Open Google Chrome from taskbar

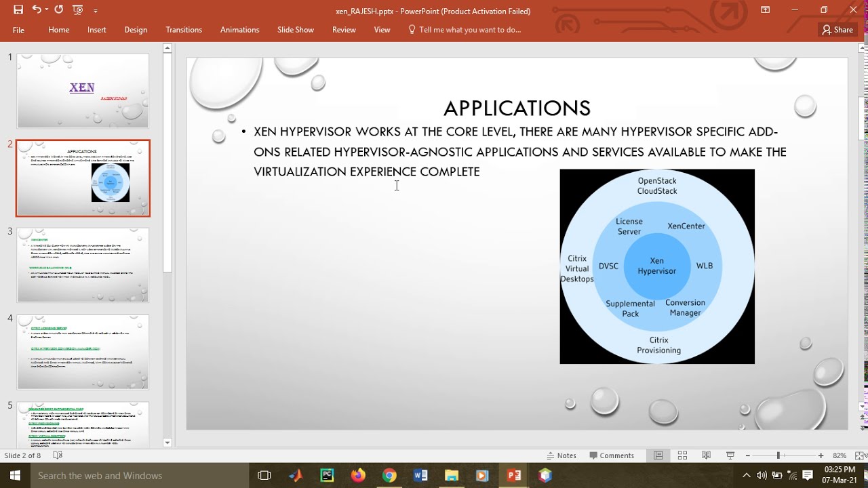click(389, 476)
